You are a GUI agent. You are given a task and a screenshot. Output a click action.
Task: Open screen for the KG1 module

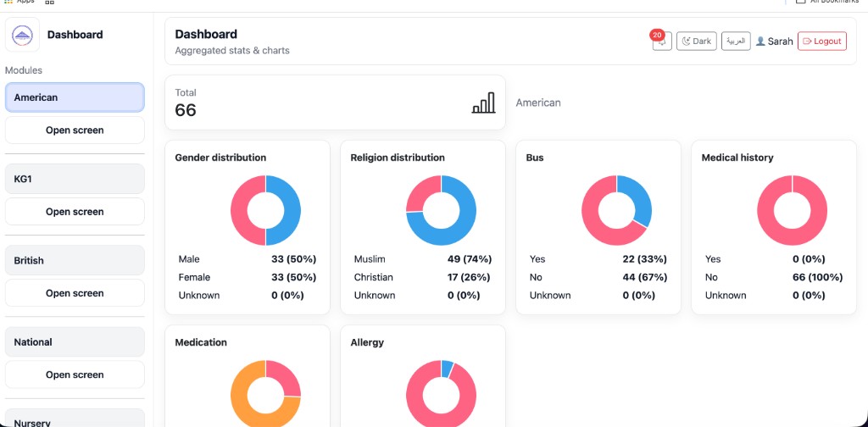pos(75,211)
